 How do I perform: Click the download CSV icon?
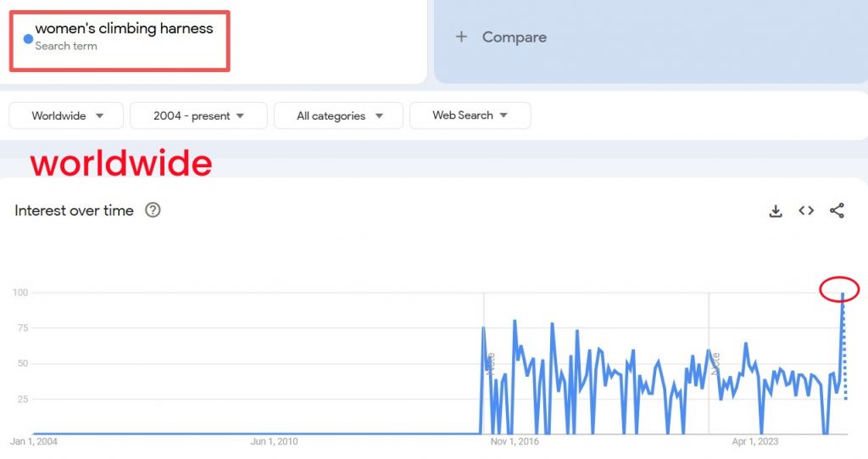coord(775,211)
